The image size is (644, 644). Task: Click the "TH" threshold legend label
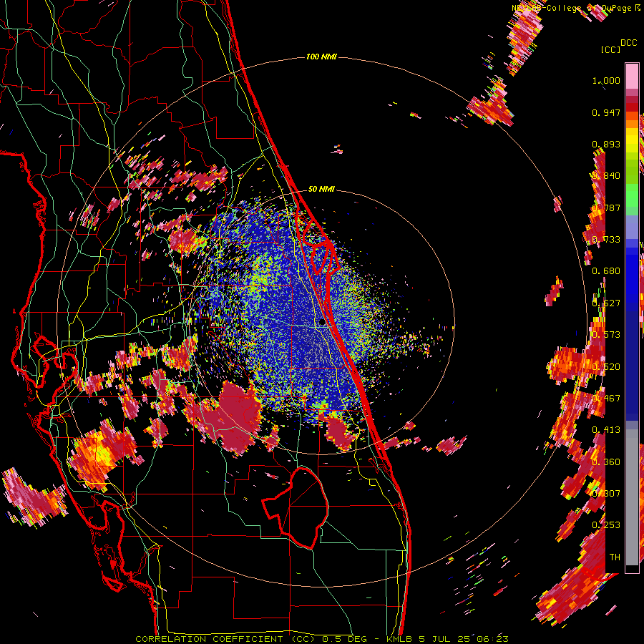click(615, 557)
